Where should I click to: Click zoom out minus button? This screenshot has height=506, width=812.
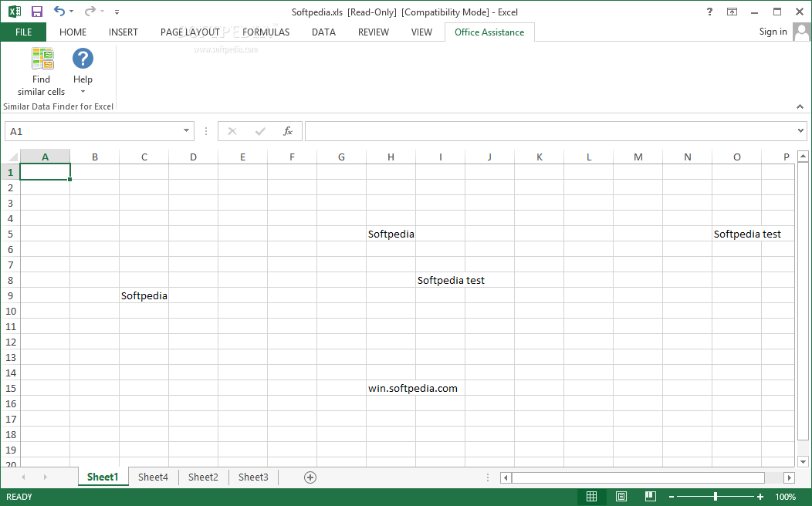(x=672, y=497)
